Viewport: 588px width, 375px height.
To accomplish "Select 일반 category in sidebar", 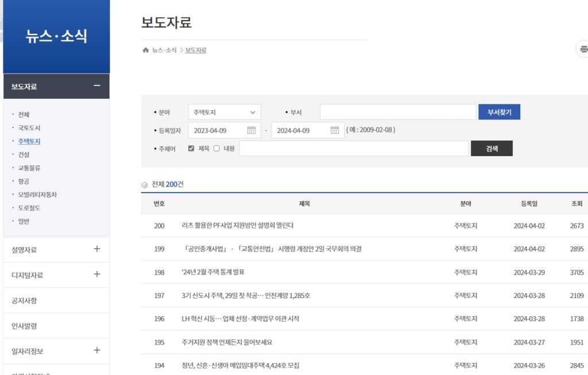I will [24, 221].
